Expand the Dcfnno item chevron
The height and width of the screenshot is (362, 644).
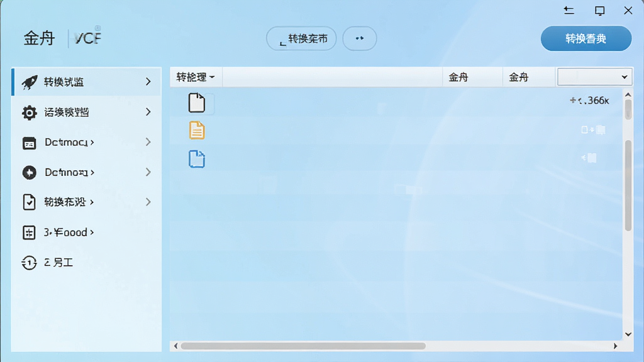[x=148, y=172]
